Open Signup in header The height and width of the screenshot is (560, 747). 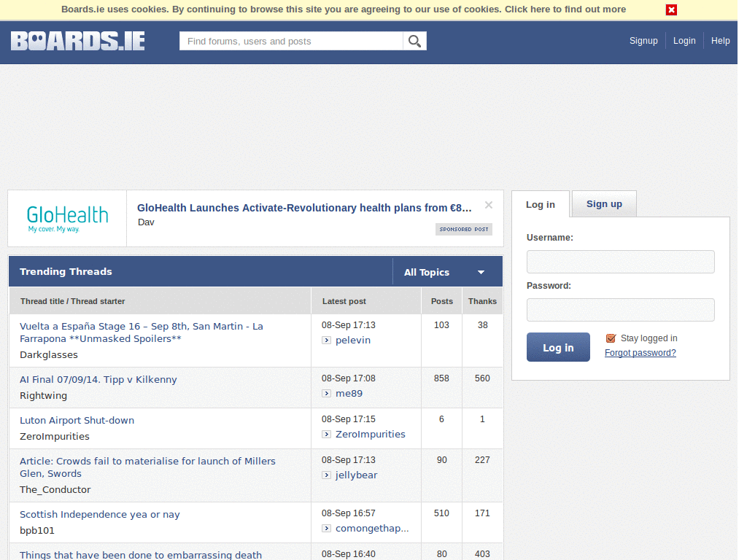pyautogui.click(x=643, y=41)
